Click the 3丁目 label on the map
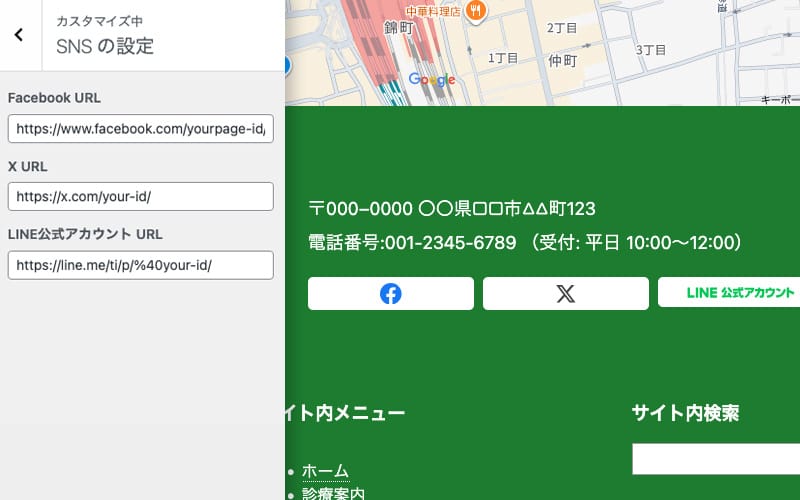Viewport: 800px width, 500px height. point(650,49)
